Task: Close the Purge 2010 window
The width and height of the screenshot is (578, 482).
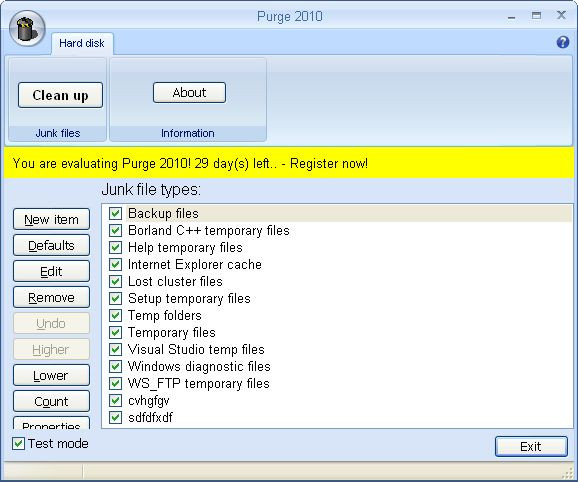Action: click(x=561, y=15)
